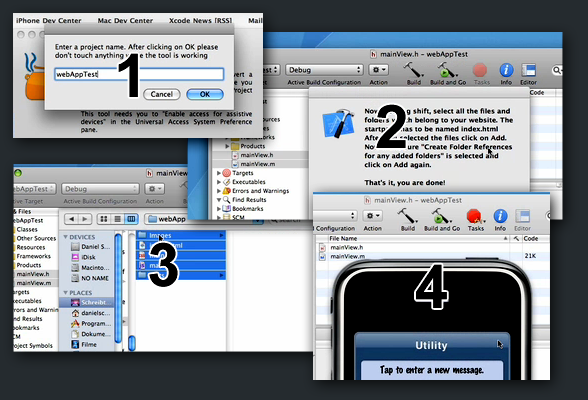Viewport: 588px width, 400px height.
Task: Click OK in the project name dialog
Action: click(x=205, y=94)
